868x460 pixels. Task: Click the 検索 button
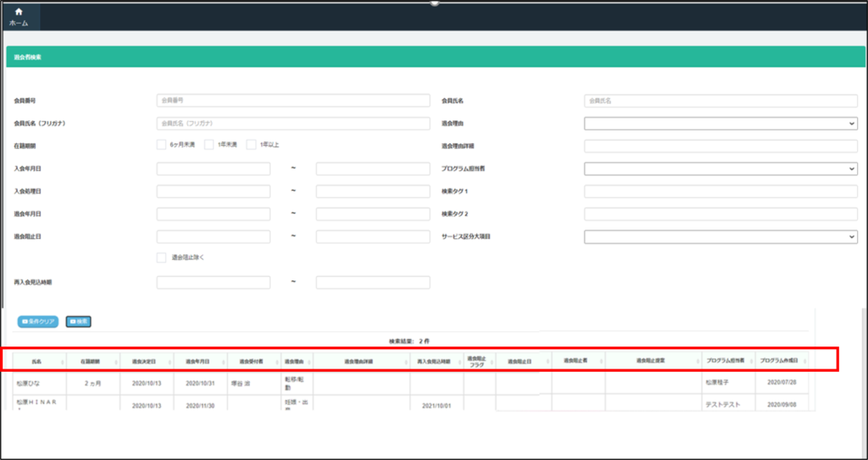pos(78,322)
